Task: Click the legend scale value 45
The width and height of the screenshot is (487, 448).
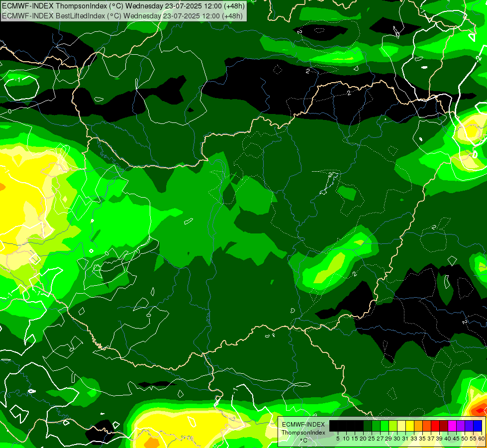Action: (x=456, y=439)
